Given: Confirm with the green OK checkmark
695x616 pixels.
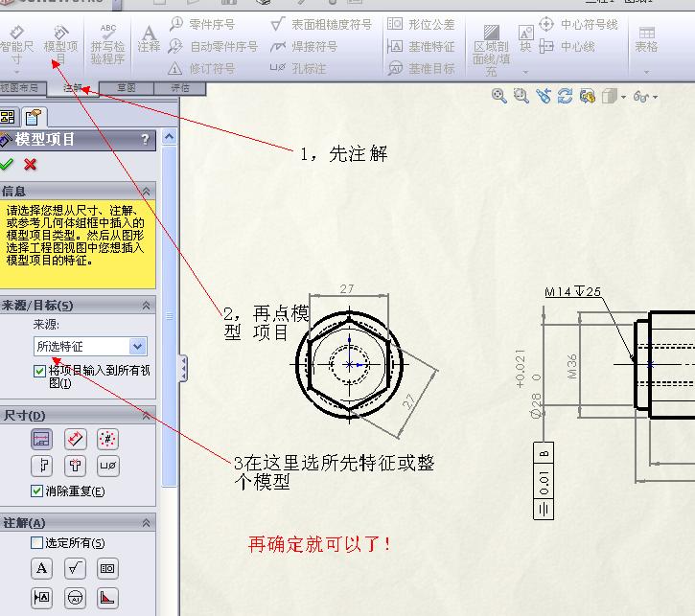Looking at the screenshot, I should (6, 164).
